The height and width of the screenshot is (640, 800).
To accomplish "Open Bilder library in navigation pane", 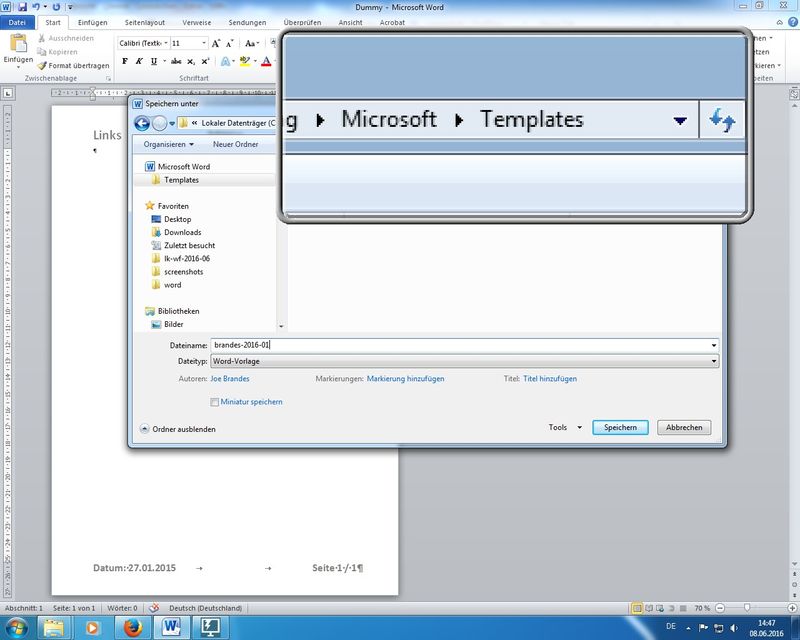I will pos(167,324).
